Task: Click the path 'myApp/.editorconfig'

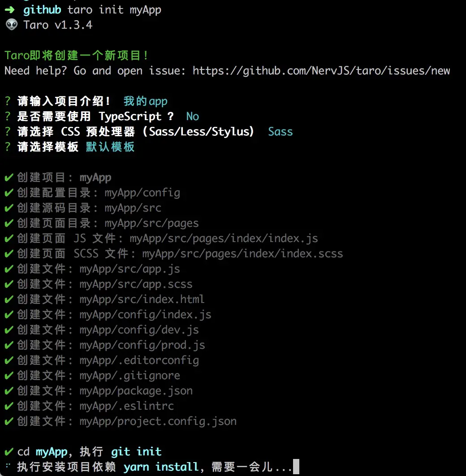Action: pyautogui.click(x=139, y=360)
